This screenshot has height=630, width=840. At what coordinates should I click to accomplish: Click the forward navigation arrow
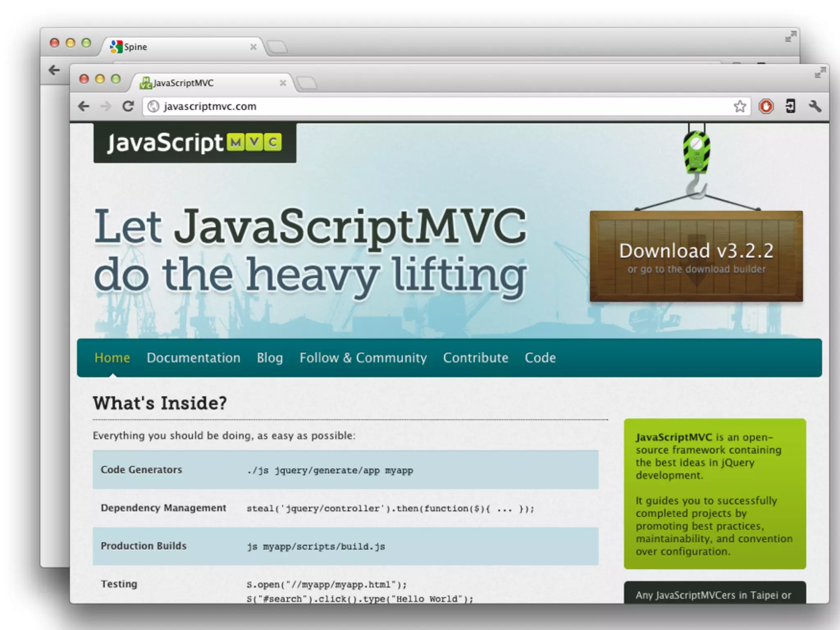[x=106, y=107]
